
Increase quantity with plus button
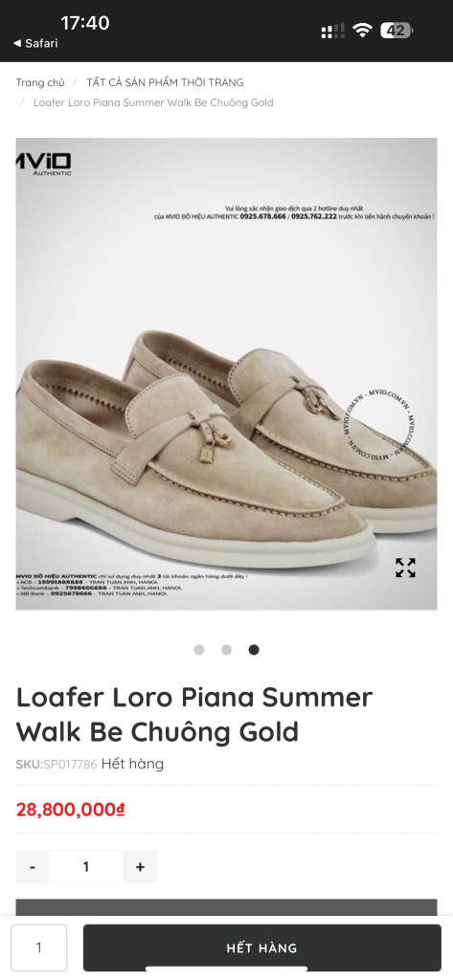[x=140, y=866]
